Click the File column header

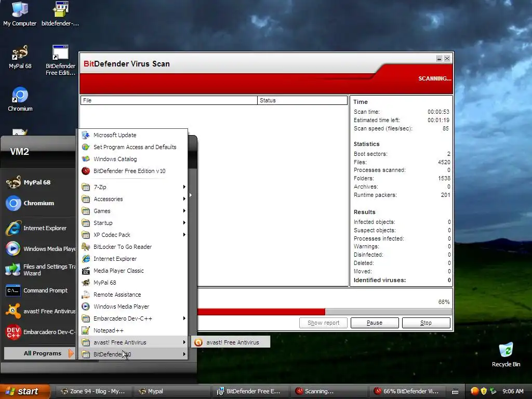tap(169, 100)
